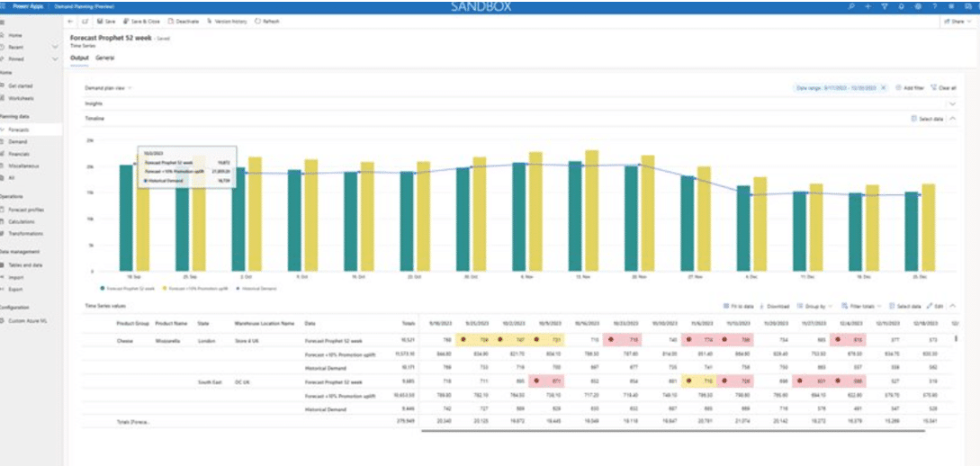This screenshot has width=980, height=466.
Task: Open the settings gear in header
Action: [917, 6]
